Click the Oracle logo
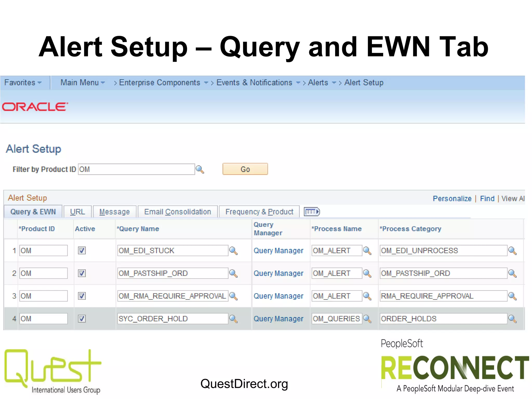 coord(35,107)
